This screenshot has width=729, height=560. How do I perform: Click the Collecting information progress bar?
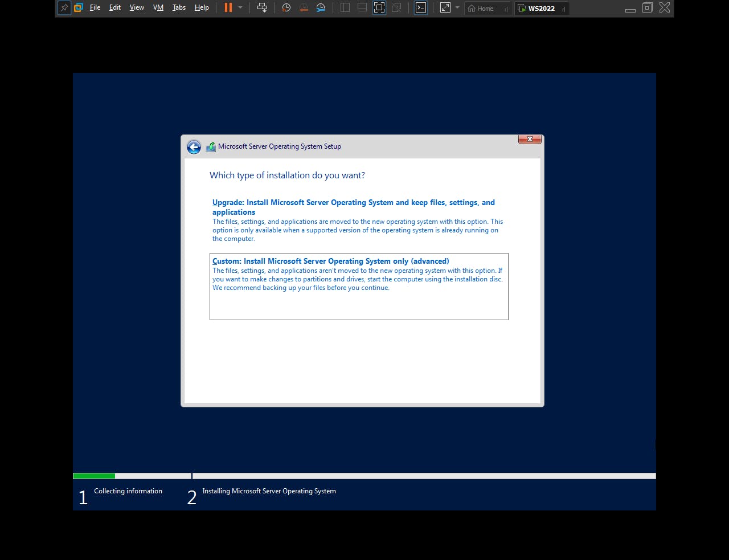(132, 476)
